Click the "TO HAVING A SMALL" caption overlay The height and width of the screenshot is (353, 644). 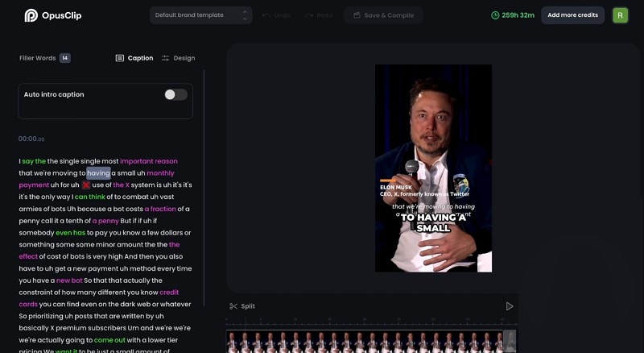(x=433, y=222)
